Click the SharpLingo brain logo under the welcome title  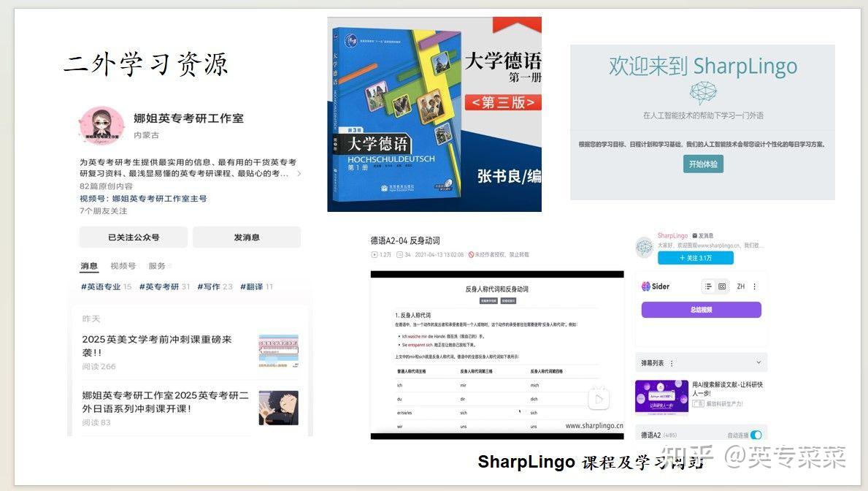703,93
